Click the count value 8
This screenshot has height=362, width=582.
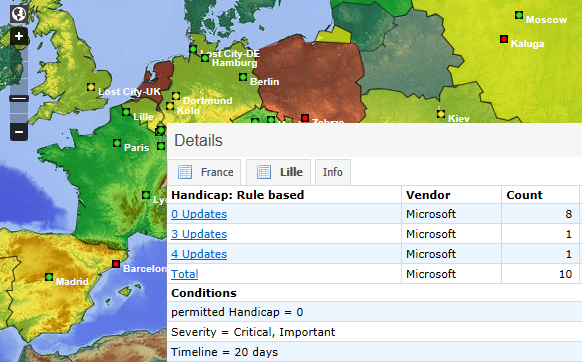[x=568, y=214]
